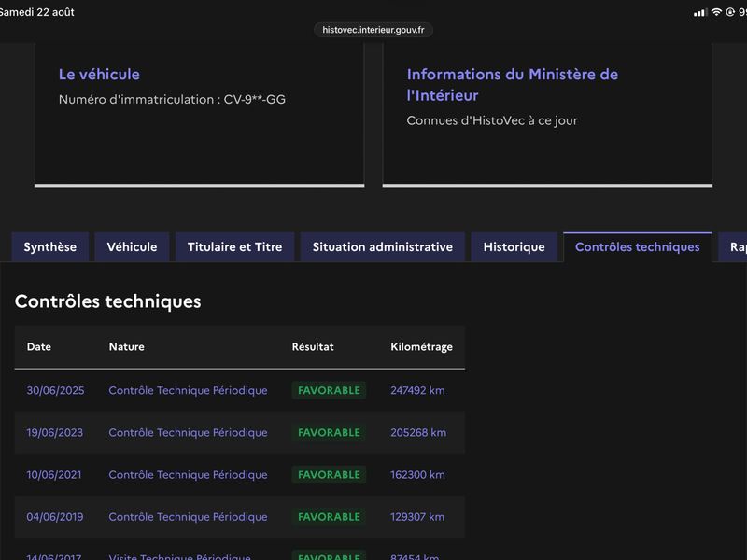The width and height of the screenshot is (747, 560).
Task: Open the Titulaire et Titre tab
Action: (235, 246)
